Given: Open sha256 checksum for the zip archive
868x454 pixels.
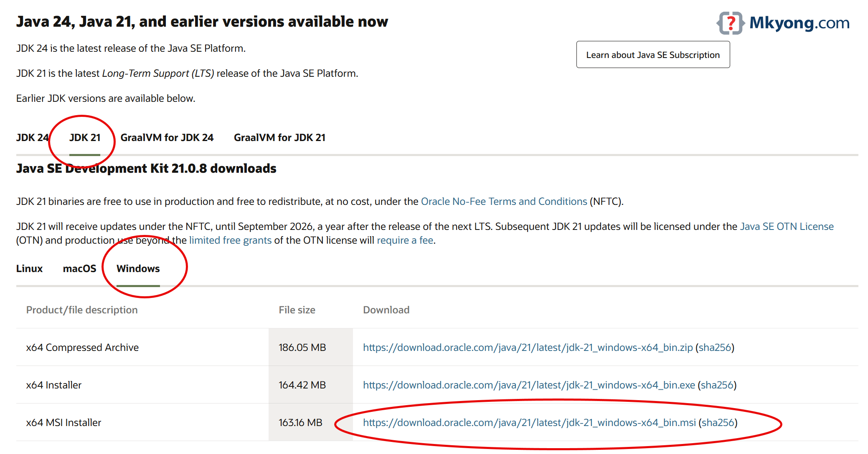Looking at the screenshot, I should [x=715, y=348].
